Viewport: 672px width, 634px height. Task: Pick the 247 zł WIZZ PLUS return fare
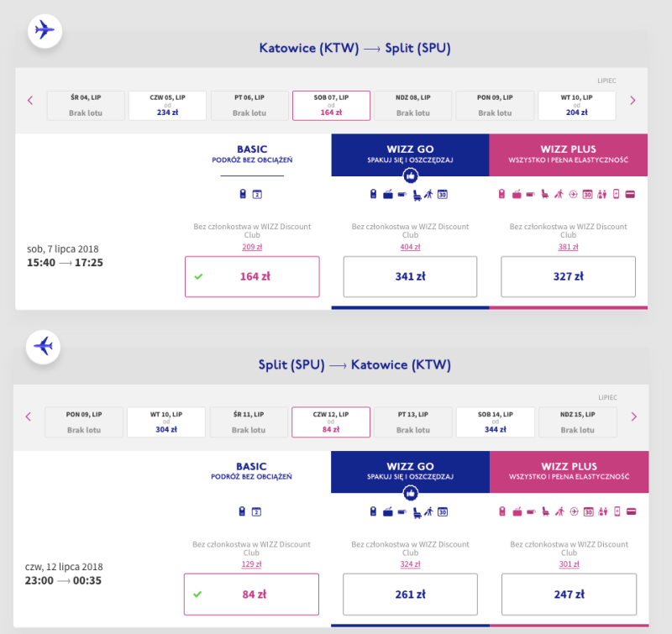[x=568, y=594]
